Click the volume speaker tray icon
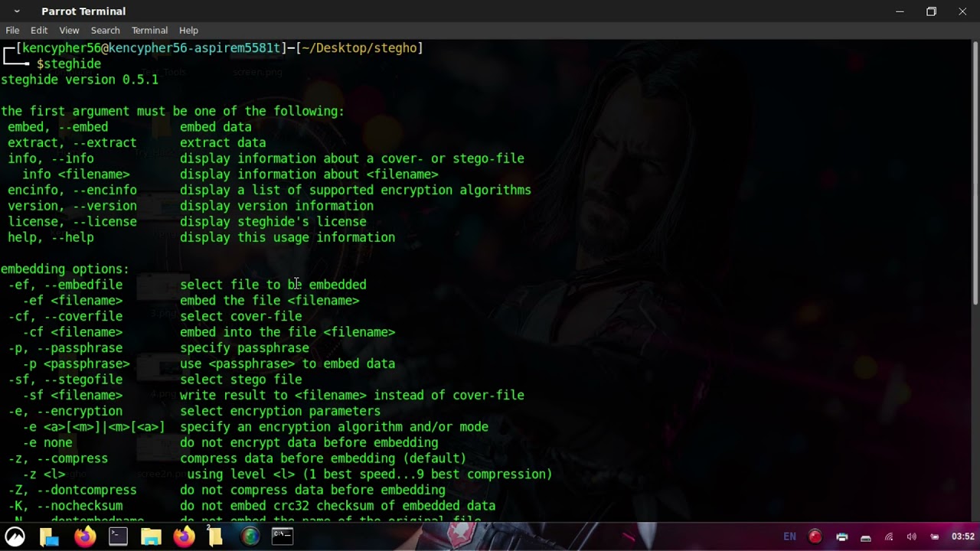 click(911, 537)
